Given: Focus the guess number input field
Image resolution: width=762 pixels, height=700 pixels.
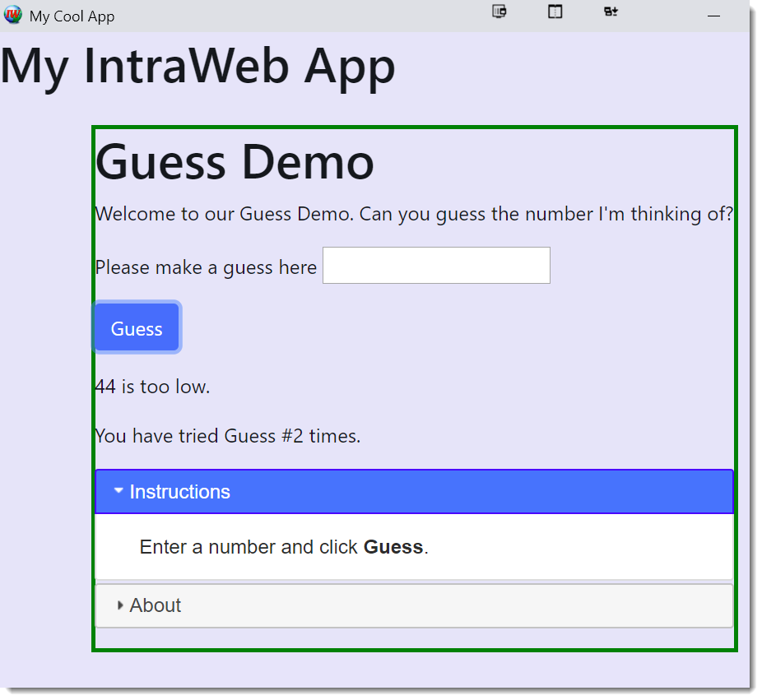Looking at the screenshot, I should (x=436, y=266).
